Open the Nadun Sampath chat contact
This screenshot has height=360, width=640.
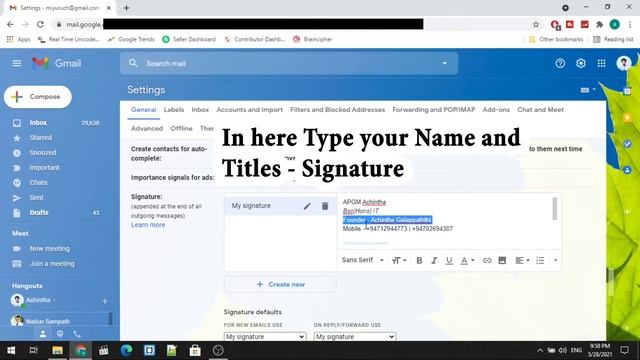48,321
